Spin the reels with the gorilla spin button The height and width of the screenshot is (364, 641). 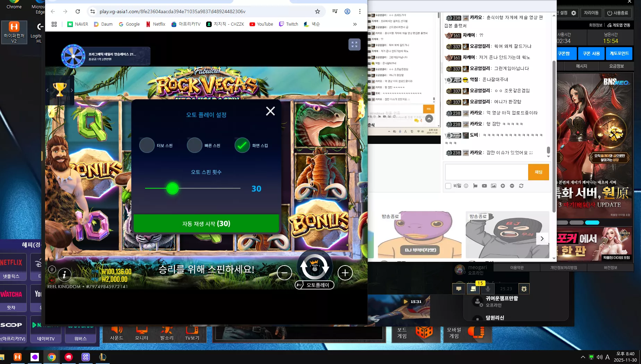pos(314,267)
